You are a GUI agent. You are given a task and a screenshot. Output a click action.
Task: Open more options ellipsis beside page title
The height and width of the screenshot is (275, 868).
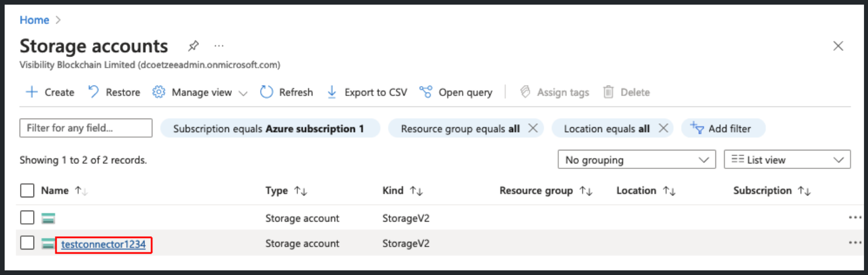(x=219, y=46)
